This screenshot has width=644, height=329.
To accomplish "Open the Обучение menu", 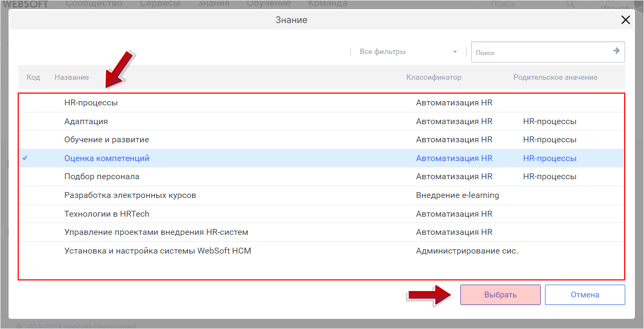I will point(269,3).
